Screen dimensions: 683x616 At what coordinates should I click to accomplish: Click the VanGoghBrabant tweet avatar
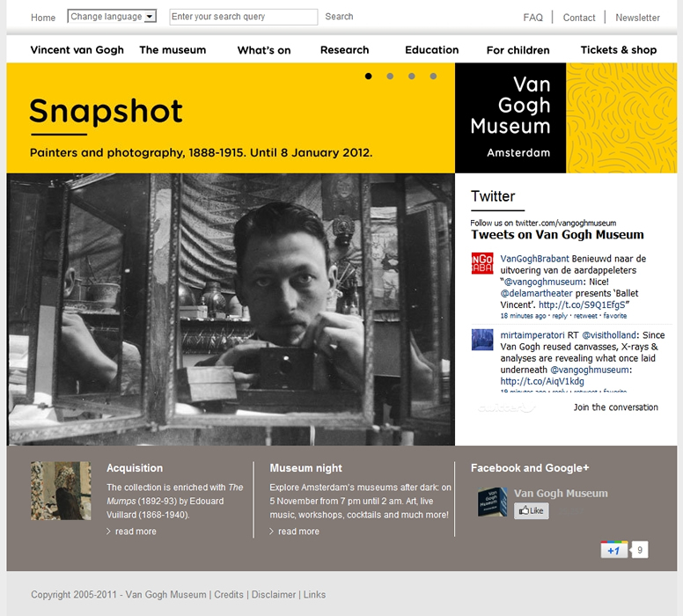coord(482,264)
